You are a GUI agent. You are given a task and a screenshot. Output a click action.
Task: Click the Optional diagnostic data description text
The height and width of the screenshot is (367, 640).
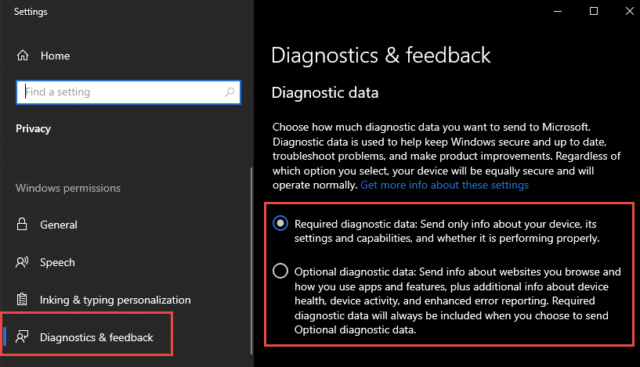458,301
